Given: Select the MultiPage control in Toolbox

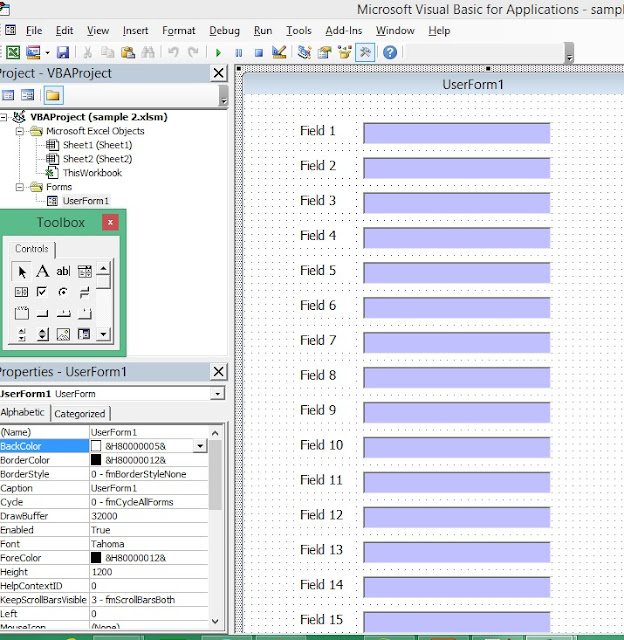Looking at the screenshot, I should (84, 313).
